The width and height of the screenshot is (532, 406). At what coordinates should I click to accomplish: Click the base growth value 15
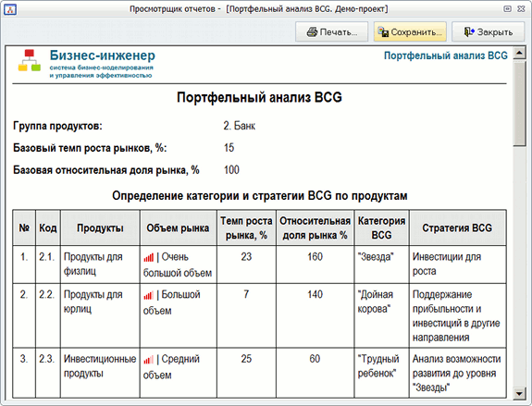tap(229, 148)
